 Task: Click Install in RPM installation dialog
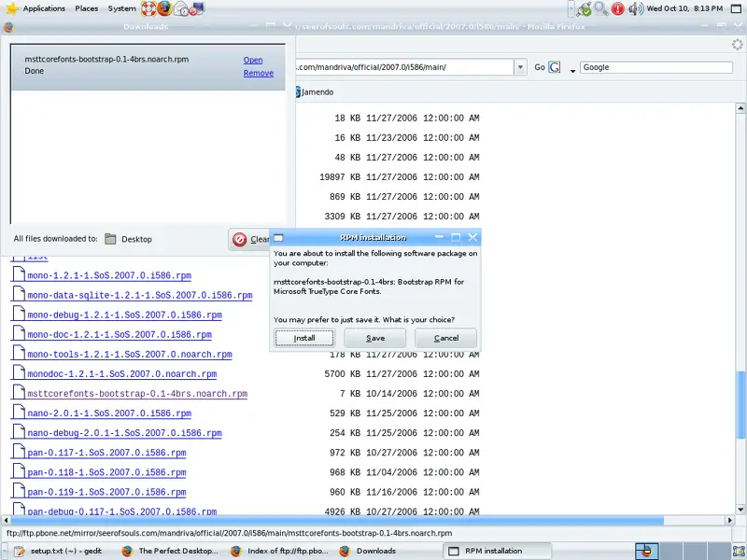pos(304,338)
